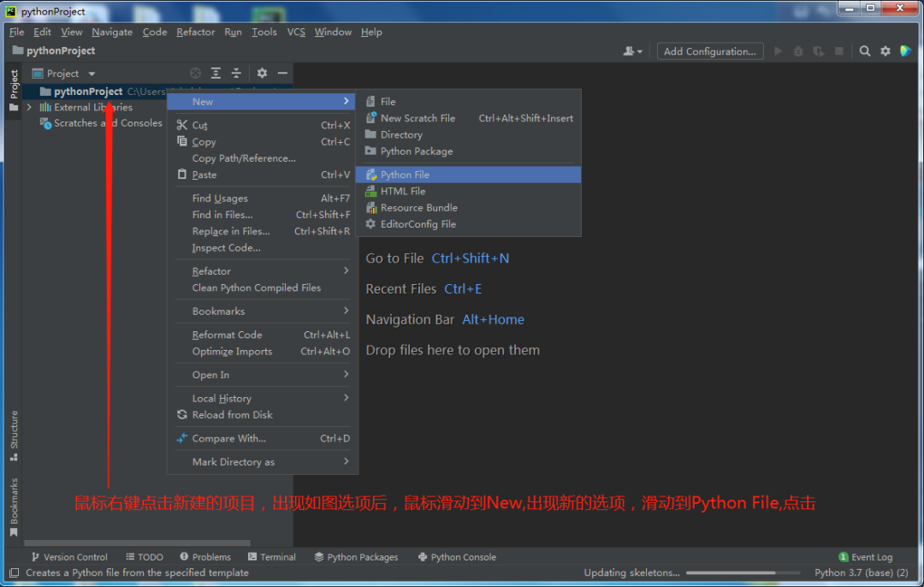This screenshot has width=924, height=587.
Task: Toggle tool window bars icon in status bar
Action: (x=15, y=572)
